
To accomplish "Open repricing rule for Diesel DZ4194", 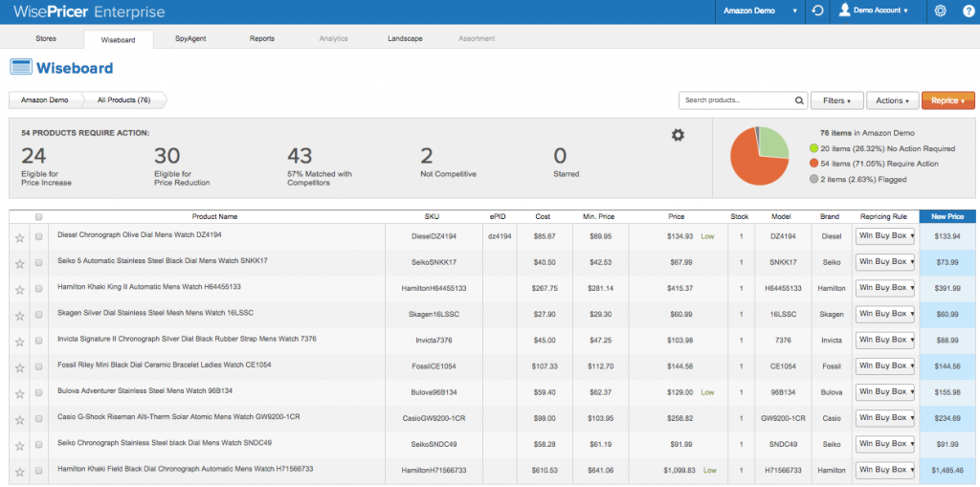I will (x=885, y=236).
